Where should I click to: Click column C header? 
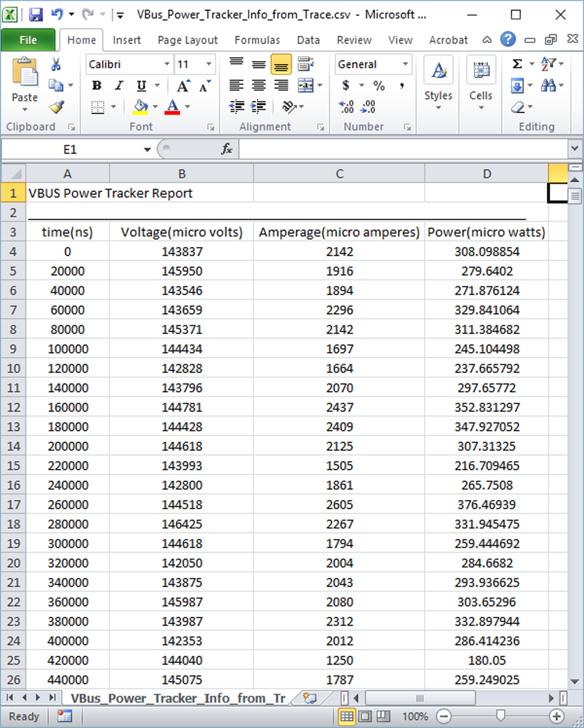pos(339,173)
